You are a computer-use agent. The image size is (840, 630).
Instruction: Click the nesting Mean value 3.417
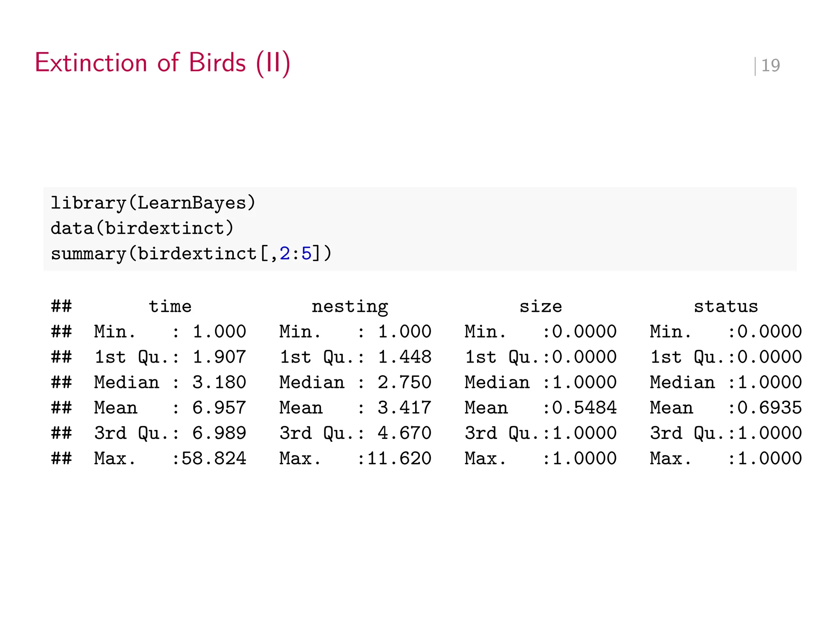405,408
